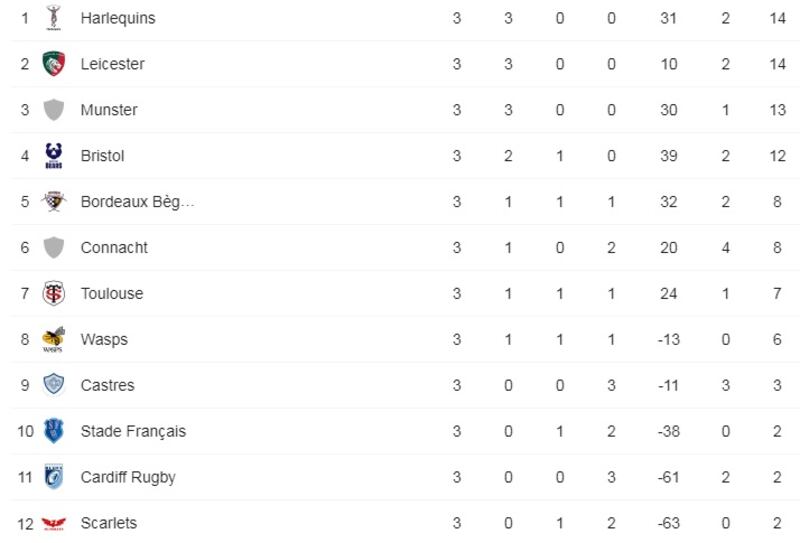The width and height of the screenshot is (800, 543).
Task: Click Munster's grey shield placeholder icon
Action: coord(54,110)
